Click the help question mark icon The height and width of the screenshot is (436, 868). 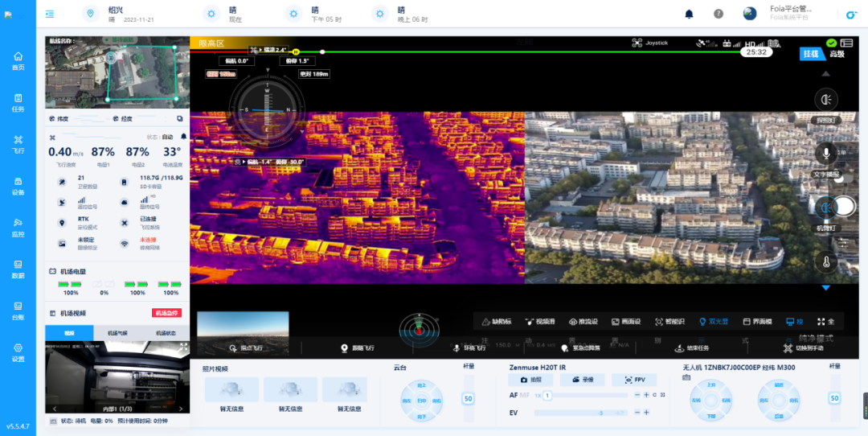pyautogui.click(x=719, y=14)
